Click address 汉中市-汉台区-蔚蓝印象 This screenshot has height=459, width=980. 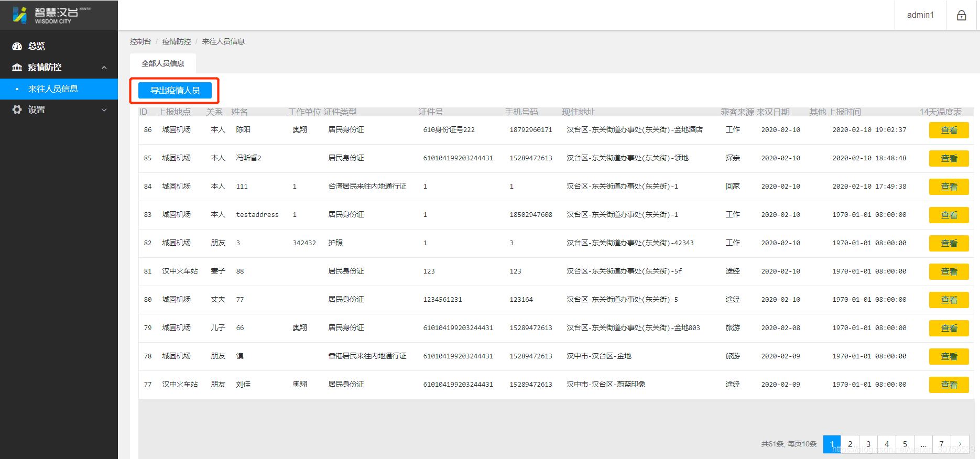pos(606,384)
